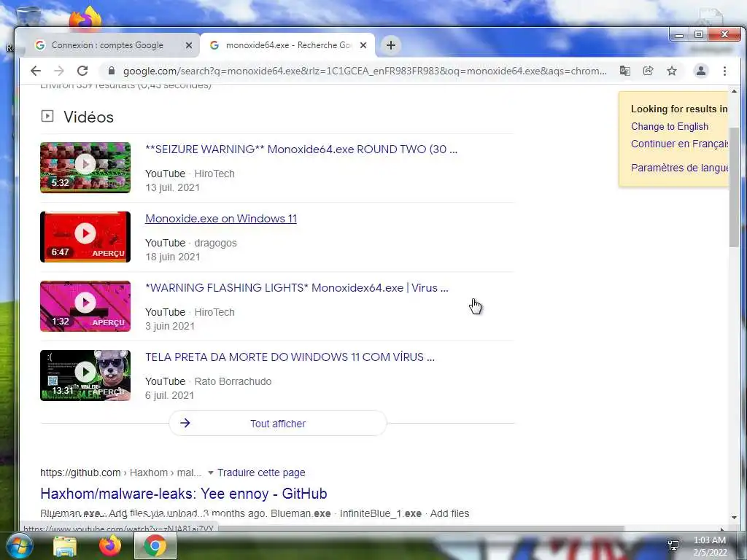The image size is (747, 560).
Task: Click the dragogos channel name
Action: tap(215, 243)
